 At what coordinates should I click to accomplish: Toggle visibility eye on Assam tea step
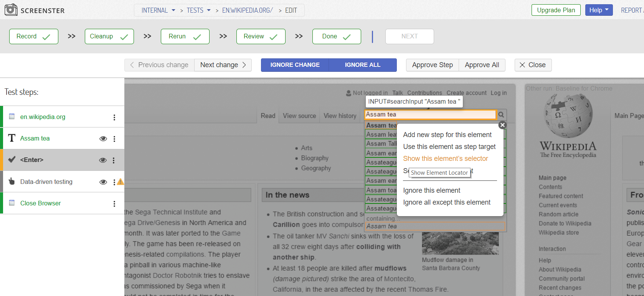coord(103,139)
